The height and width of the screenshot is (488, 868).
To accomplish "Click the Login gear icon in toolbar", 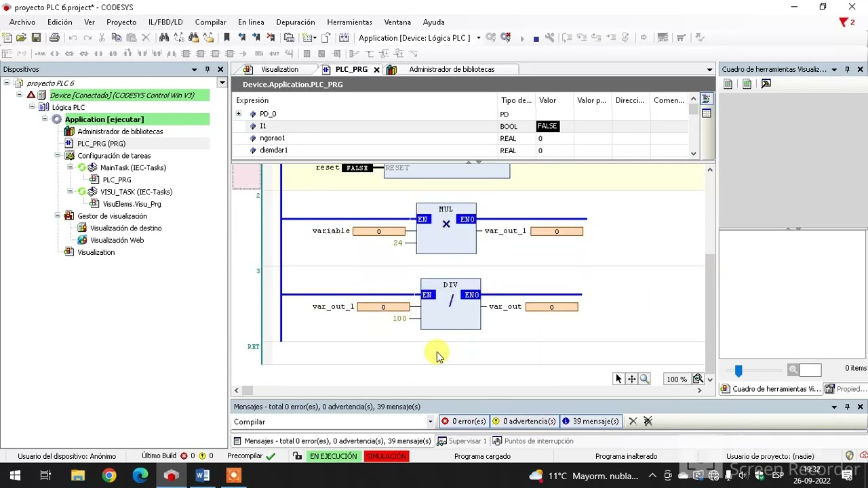I will (491, 38).
